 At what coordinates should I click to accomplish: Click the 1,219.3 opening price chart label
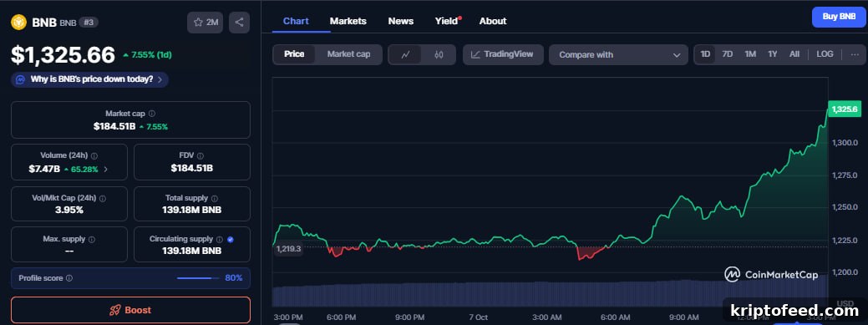pyautogui.click(x=288, y=249)
